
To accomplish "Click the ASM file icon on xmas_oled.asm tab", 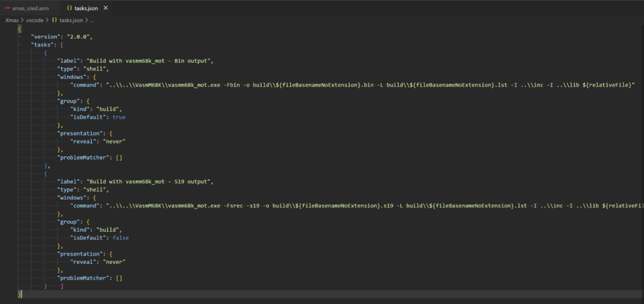I will click(6, 8).
